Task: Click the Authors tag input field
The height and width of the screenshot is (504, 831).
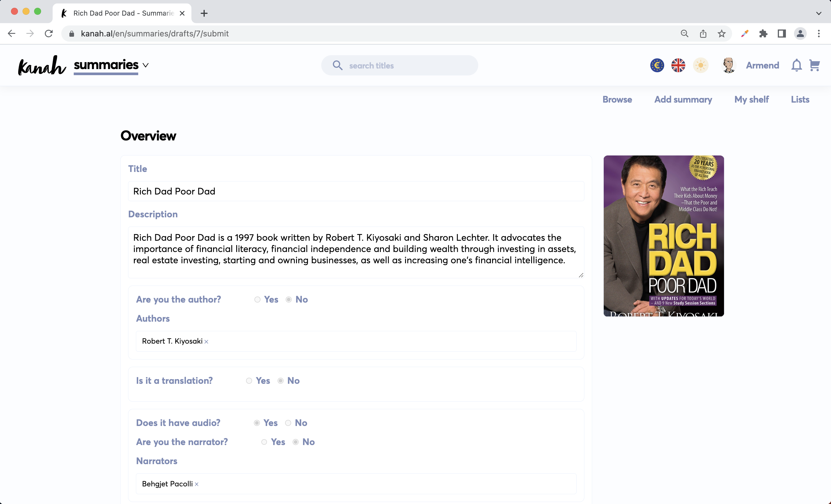Action: [356, 341]
